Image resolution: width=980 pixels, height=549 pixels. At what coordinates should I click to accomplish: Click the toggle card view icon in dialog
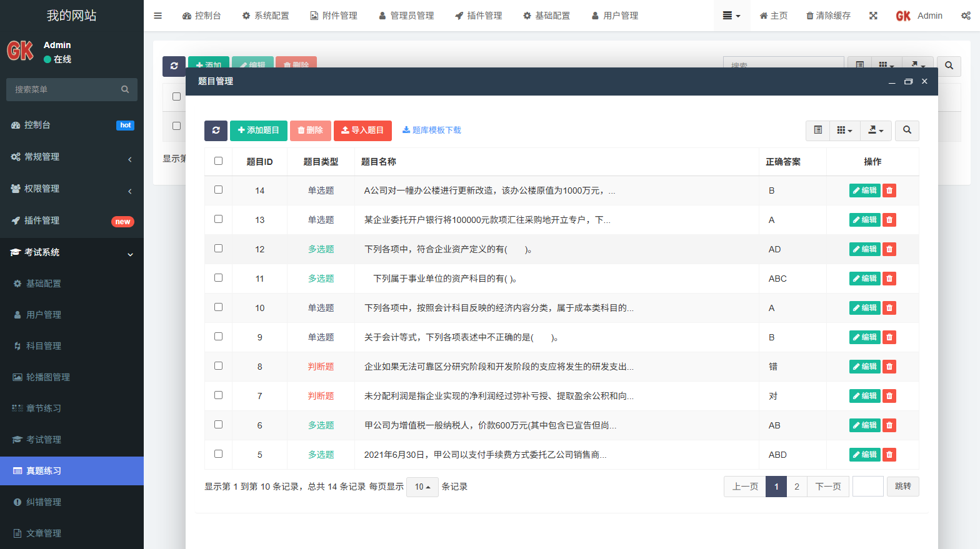tap(817, 131)
